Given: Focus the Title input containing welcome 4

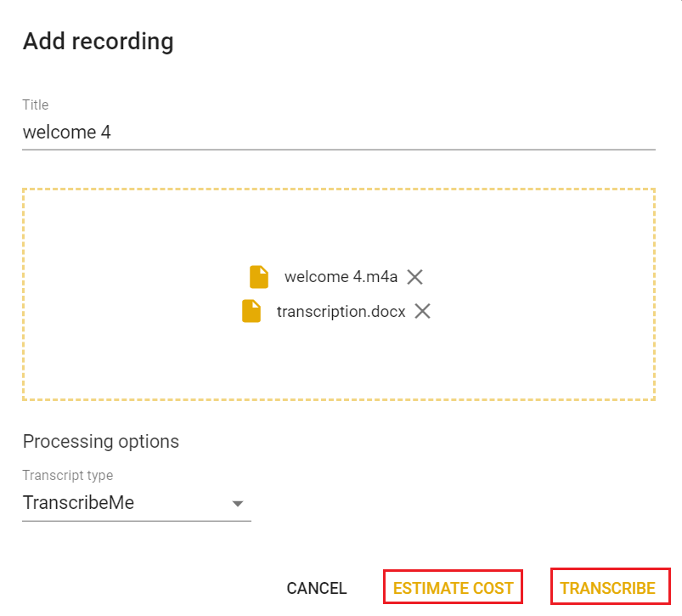Looking at the screenshot, I should pos(338,133).
